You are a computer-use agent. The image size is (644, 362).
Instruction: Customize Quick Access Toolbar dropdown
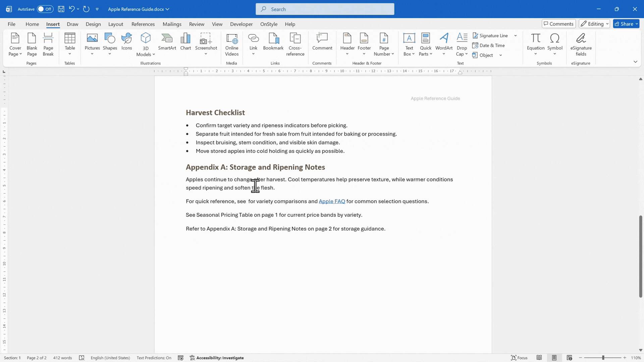(97, 9)
